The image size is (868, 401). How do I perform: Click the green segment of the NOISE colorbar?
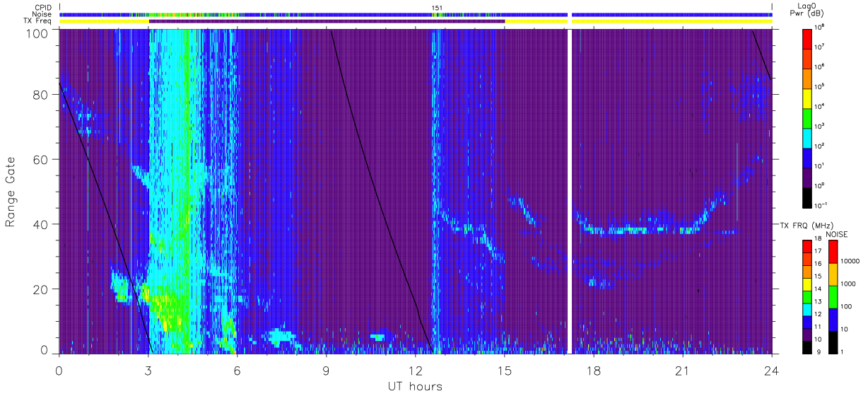[x=833, y=296]
